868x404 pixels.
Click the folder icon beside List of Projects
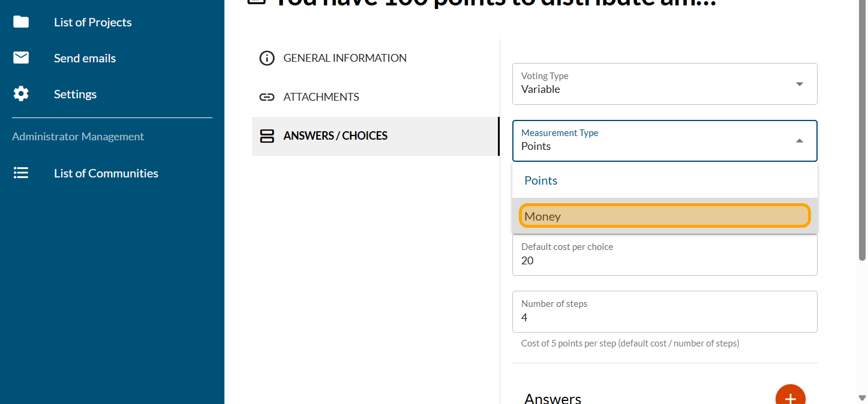(21, 22)
